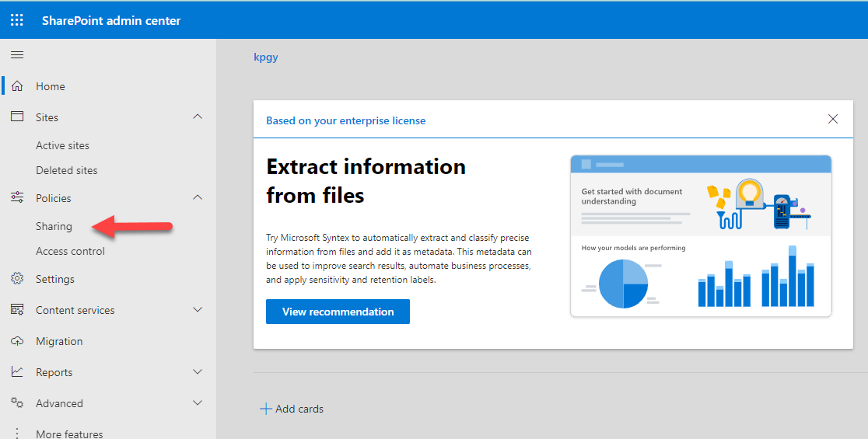Select Content services label
Image resolution: width=868 pixels, height=439 pixels.
pyautogui.click(x=75, y=310)
